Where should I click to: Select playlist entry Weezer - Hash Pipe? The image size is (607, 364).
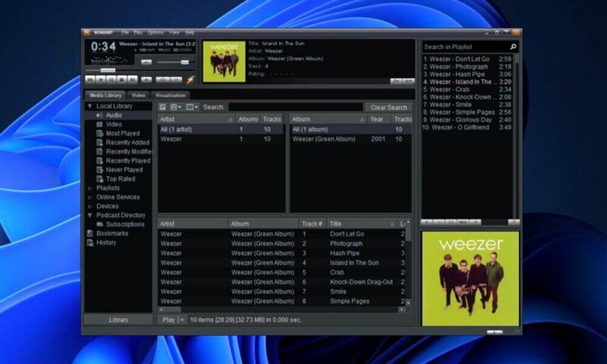click(x=467, y=74)
